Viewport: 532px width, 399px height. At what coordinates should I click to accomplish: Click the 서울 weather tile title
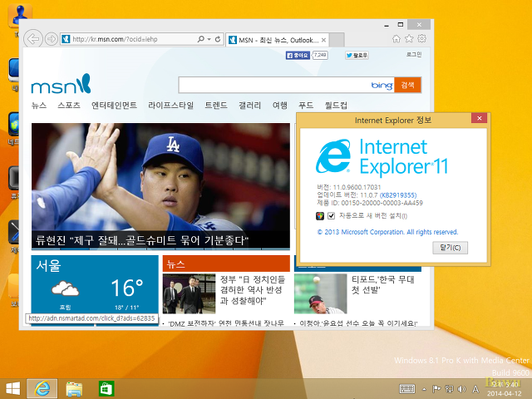point(48,265)
